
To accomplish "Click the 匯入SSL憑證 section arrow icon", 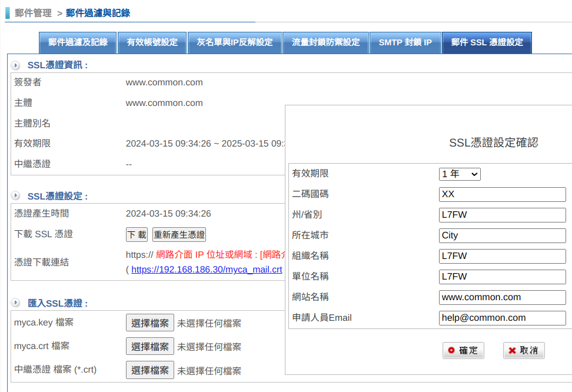I will [x=16, y=303].
